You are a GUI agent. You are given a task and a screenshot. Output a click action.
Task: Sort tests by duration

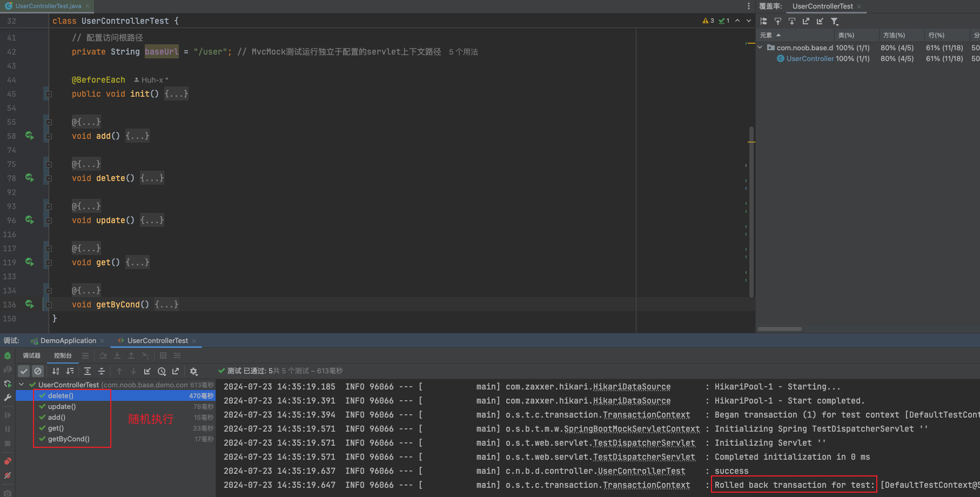point(70,371)
